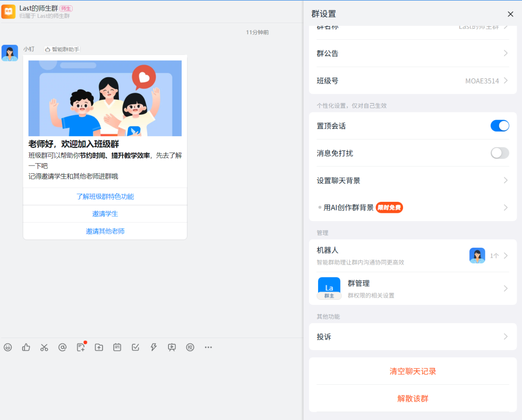The image size is (522, 420).
Task: Click 清空聊天记录 (clear chat history) button
Action: click(x=412, y=371)
